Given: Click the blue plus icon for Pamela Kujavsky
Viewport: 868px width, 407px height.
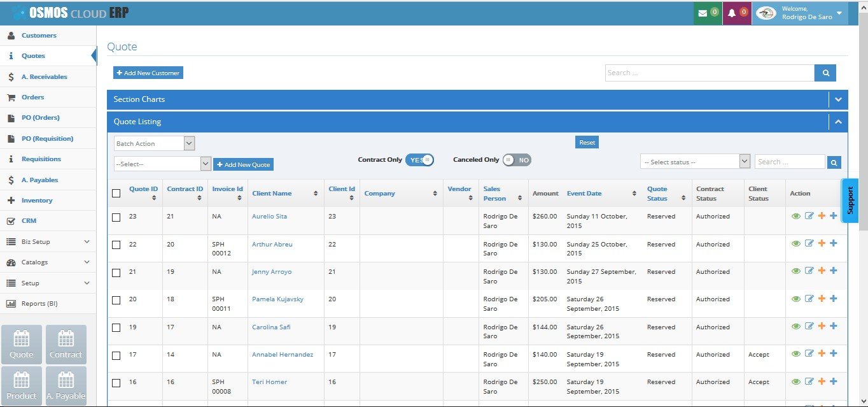Looking at the screenshot, I should [834, 299].
